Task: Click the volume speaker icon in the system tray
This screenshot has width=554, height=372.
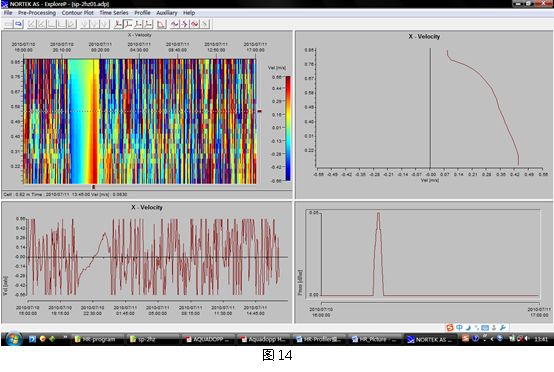Action: (527, 339)
